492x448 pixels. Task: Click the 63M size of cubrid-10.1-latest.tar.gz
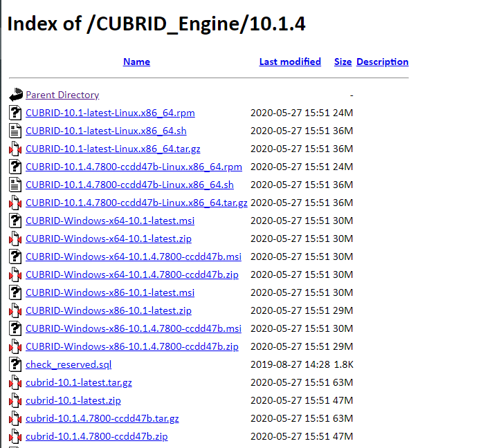343,383
